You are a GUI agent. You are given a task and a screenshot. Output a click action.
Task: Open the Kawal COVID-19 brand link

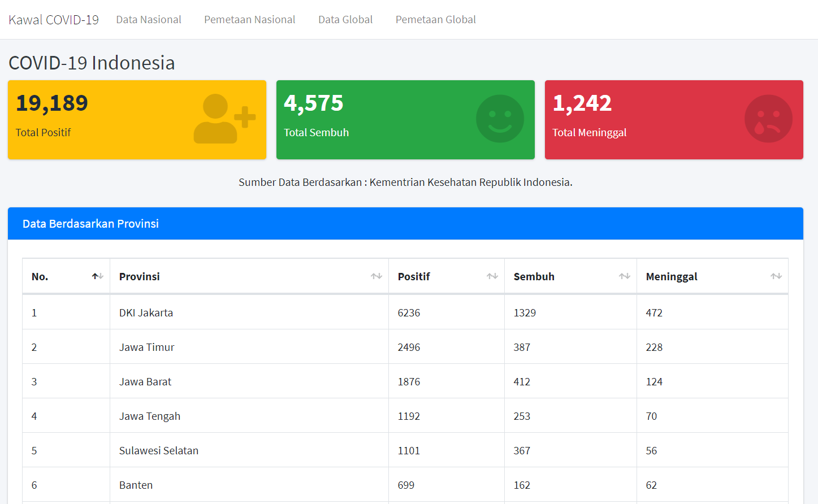pyautogui.click(x=54, y=20)
